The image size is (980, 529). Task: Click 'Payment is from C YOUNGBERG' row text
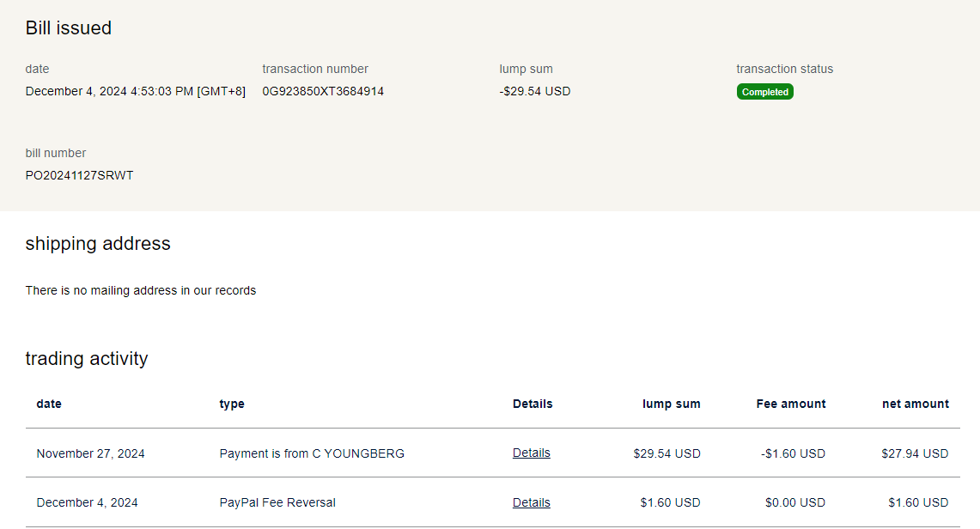point(312,453)
